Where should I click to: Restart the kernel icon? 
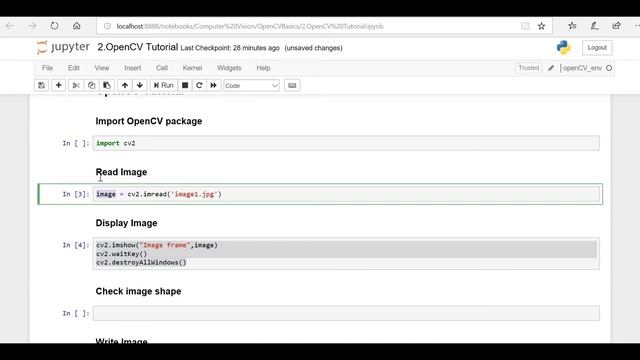tap(199, 85)
